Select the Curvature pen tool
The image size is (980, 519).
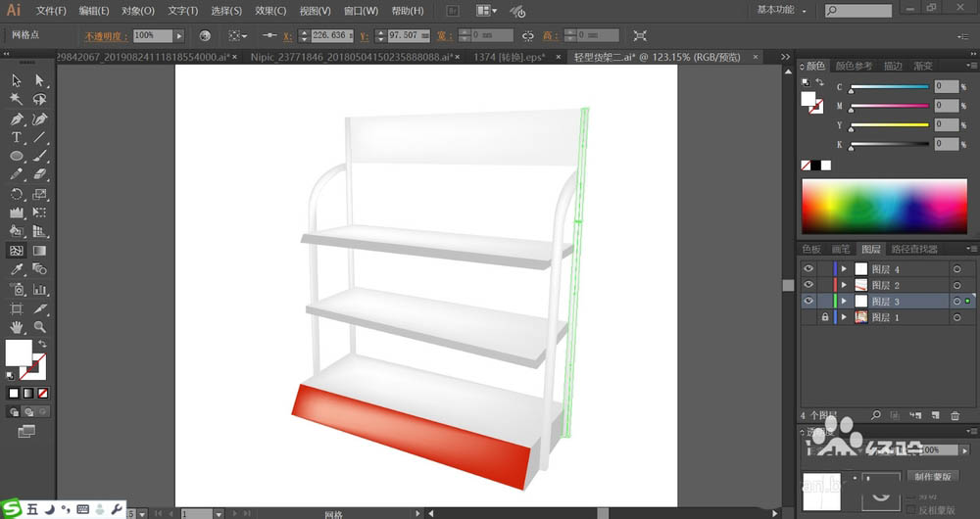click(x=39, y=118)
